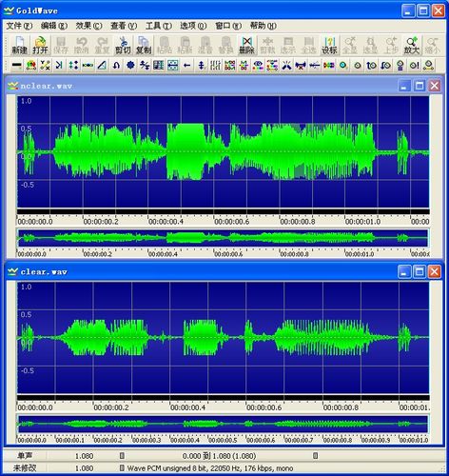Click the 放大 (Zoom in) magnifier button
449x476 pixels.
click(412, 45)
